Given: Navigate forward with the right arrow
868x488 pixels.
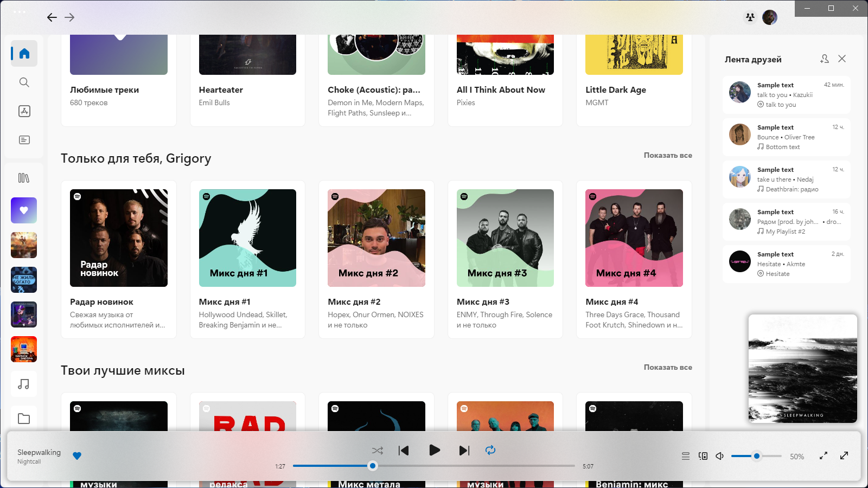Looking at the screenshot, I should coord(69,17).
